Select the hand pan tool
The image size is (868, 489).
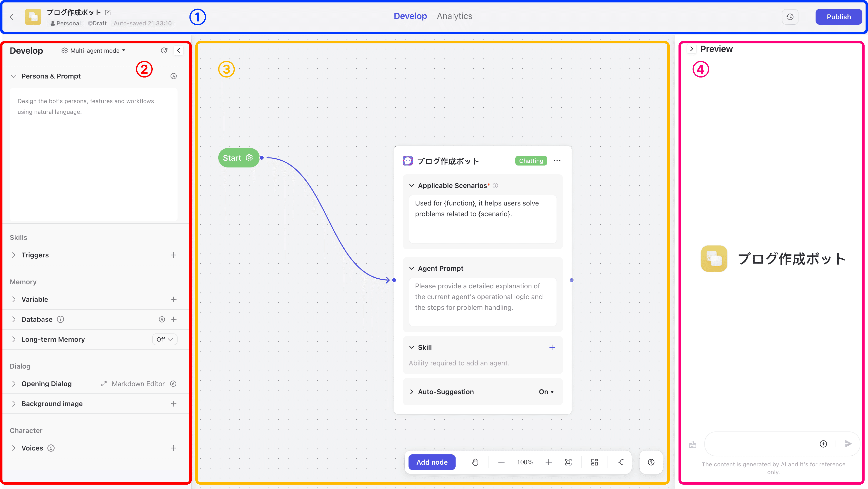click(x=475, y=462)
